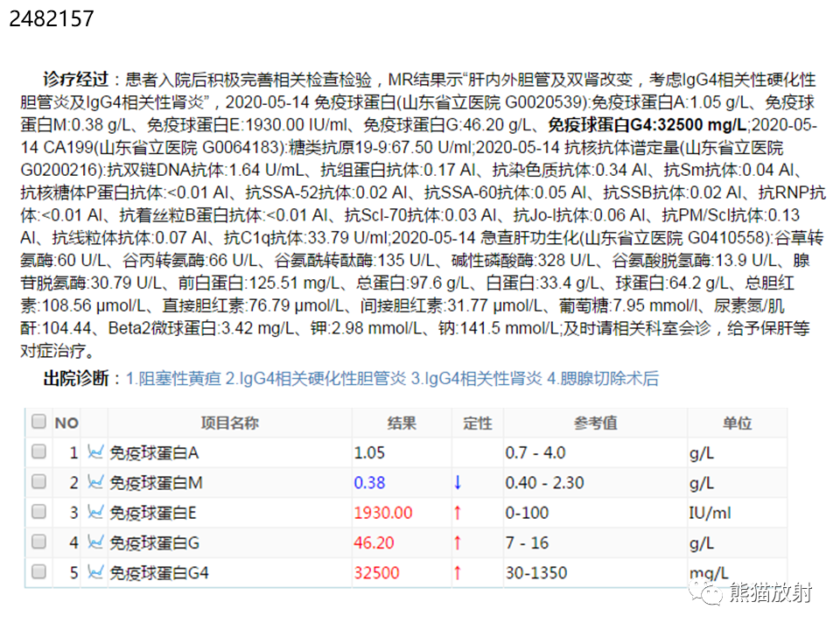The width and height of the screenshot is (840, 630).
Task: Toggle the select-all checkbox in table header
Action: [38, 421]
